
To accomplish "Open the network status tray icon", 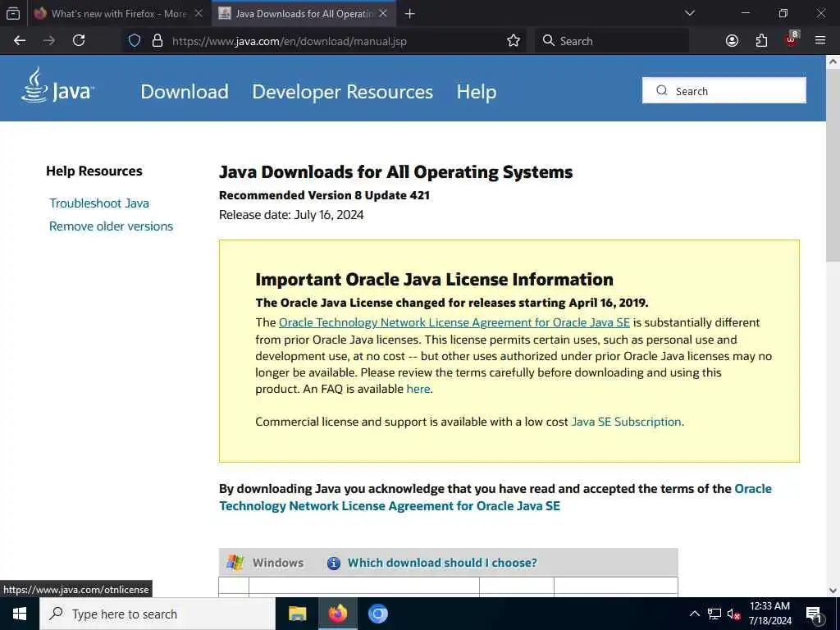I will tap(714, 614).
